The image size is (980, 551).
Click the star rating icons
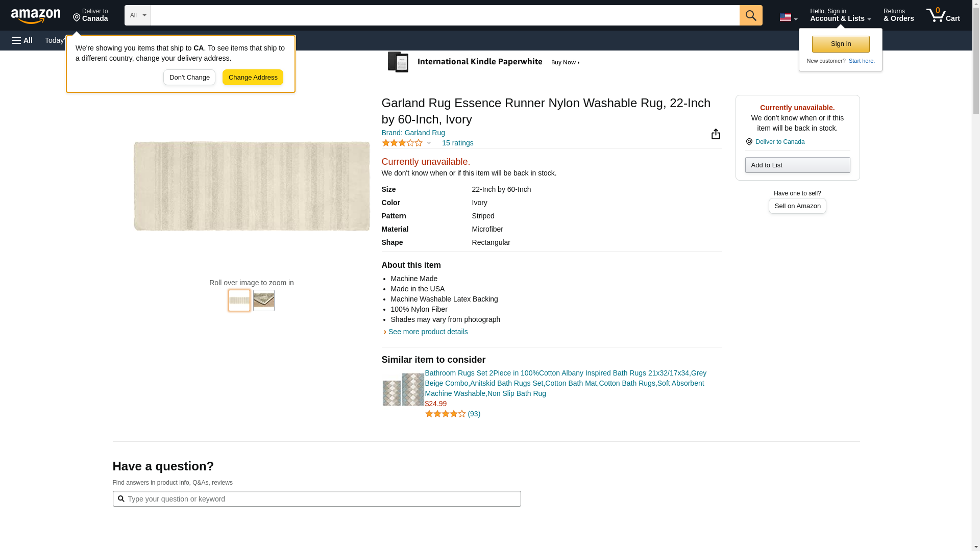click(402, 143)
